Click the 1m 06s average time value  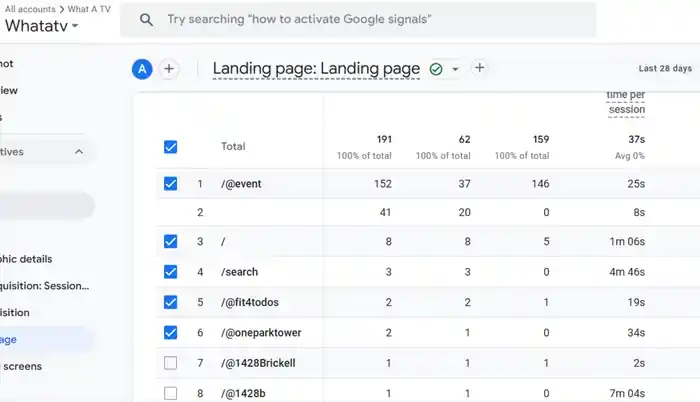(x=627, y=242)
